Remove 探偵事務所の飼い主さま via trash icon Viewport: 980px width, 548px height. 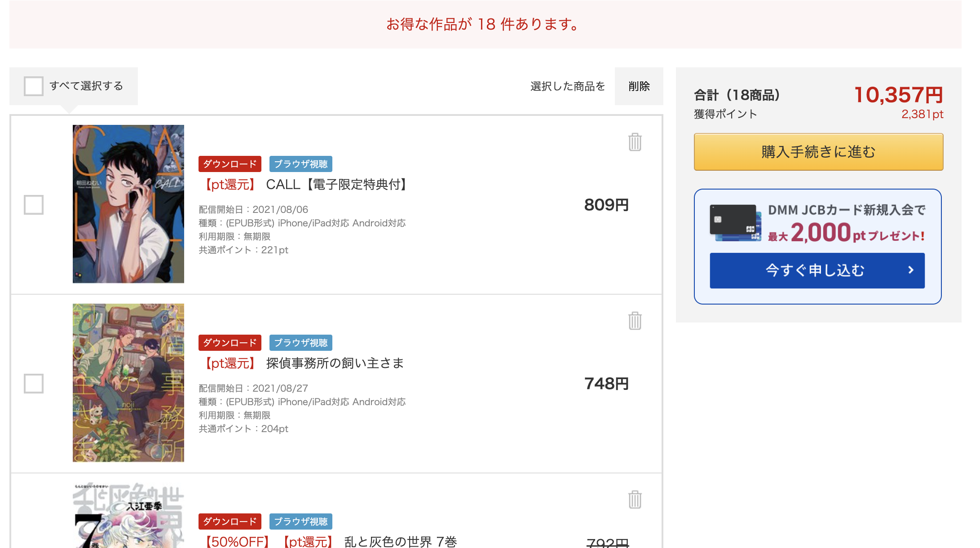pyautogui.click(x=635, y=321)
